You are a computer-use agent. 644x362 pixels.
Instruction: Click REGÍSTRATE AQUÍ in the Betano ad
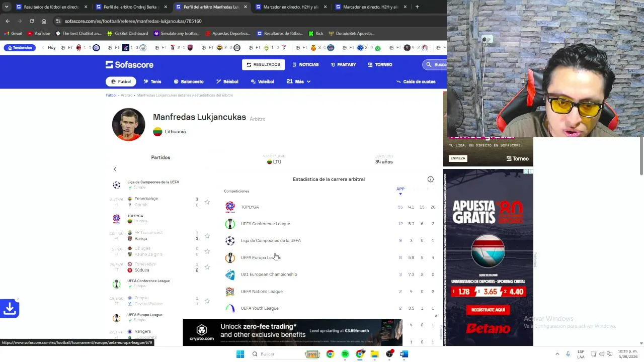(488, 310)
